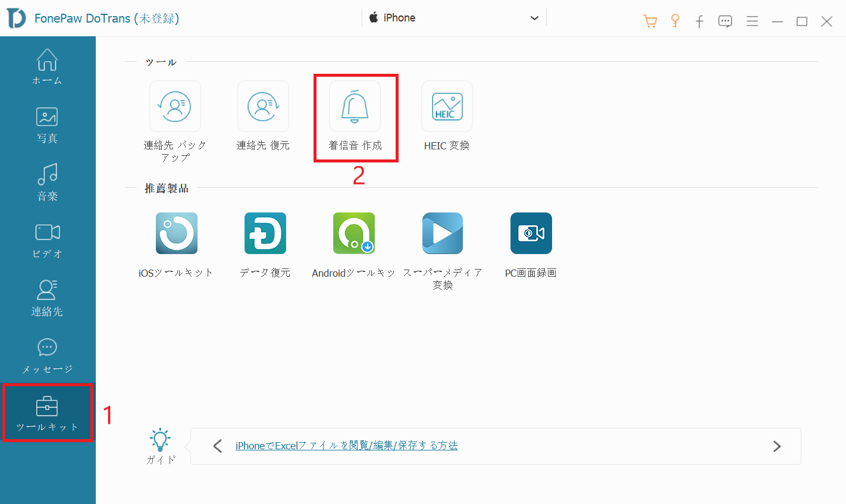Click the スーパーメディア変換 product icon
This screenshot has width=846, height=504.
coord(443,233)
